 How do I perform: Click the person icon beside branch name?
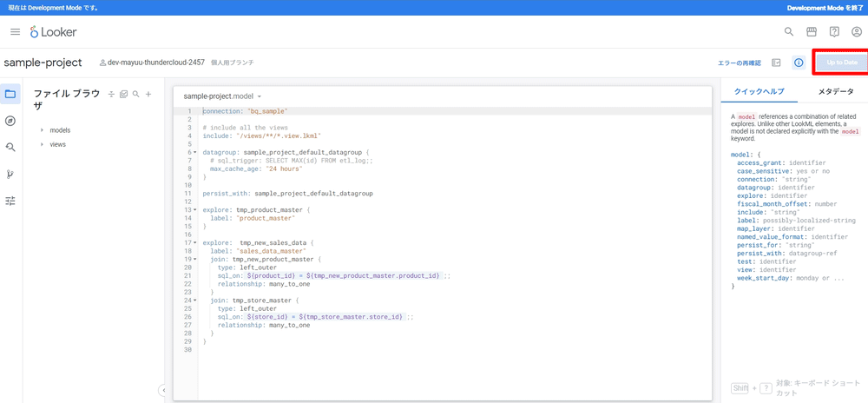[102, 63]
